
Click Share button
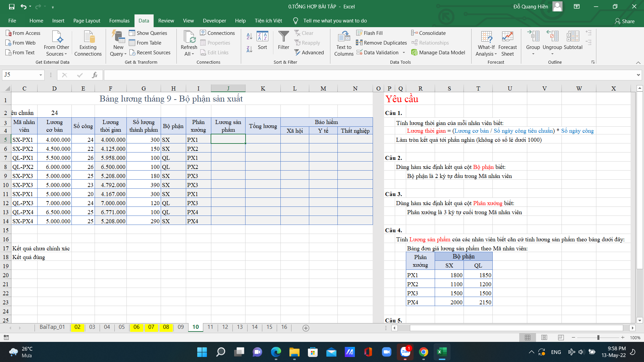pos(625,21)
